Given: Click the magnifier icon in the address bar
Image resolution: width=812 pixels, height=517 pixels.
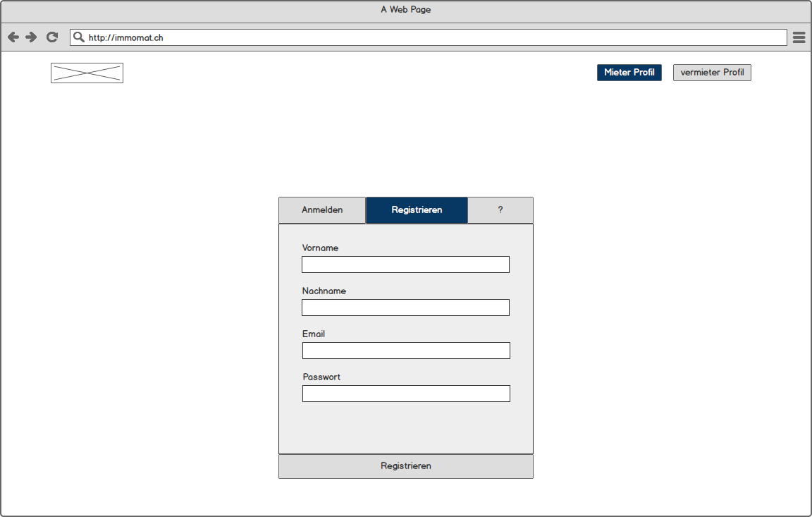Looking at the screenshot, I should [79, 37].
